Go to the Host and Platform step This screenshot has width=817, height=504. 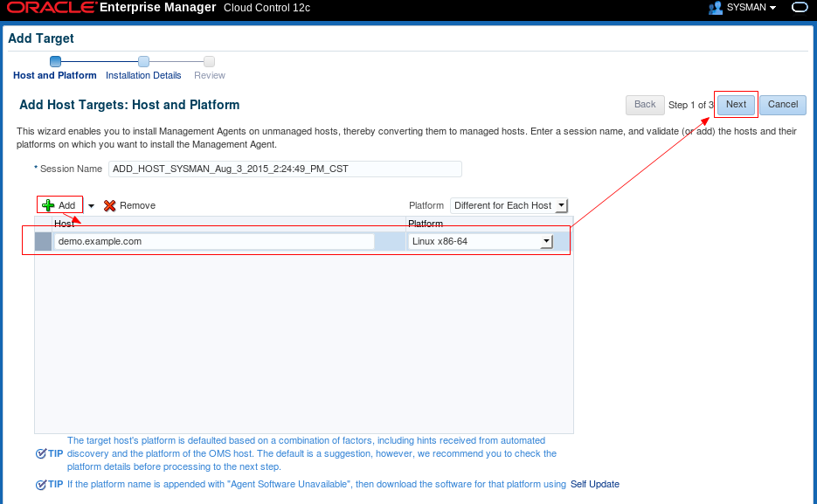pyautogui.click(x=55, y=75)
